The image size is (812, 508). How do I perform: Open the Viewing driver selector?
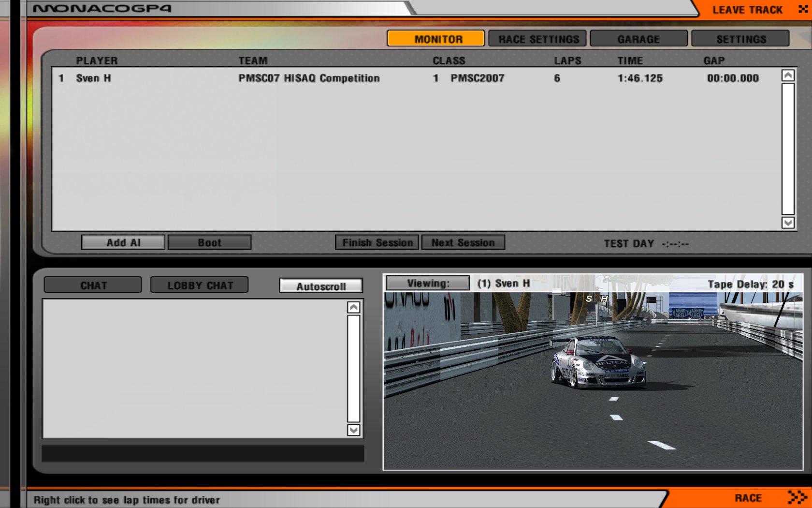[x=428, y=283]
